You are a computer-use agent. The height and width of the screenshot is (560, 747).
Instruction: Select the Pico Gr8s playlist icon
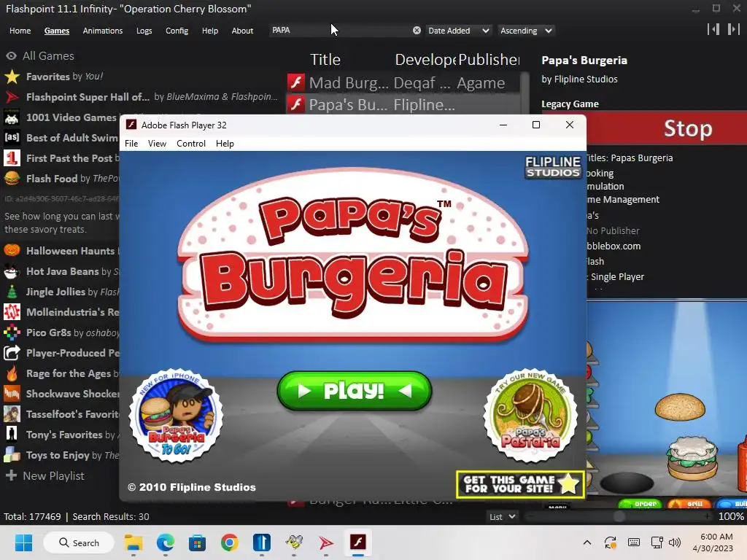pyautogui.click(x=12, y=332)
